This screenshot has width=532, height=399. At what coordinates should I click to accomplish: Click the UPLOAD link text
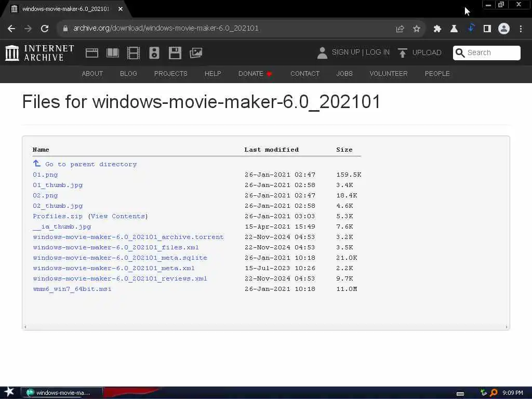point(427,52)
